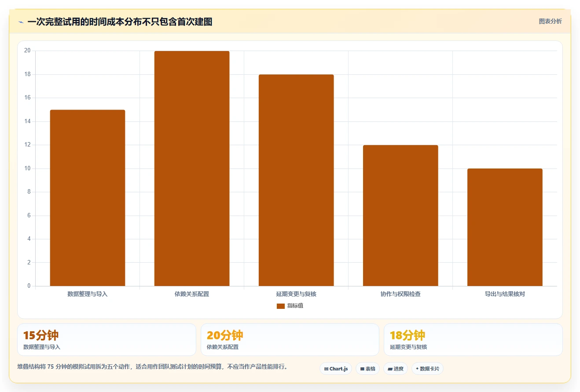Click the 指标值 legend text
The image size is (580, 392).
(x=295, y=306)
